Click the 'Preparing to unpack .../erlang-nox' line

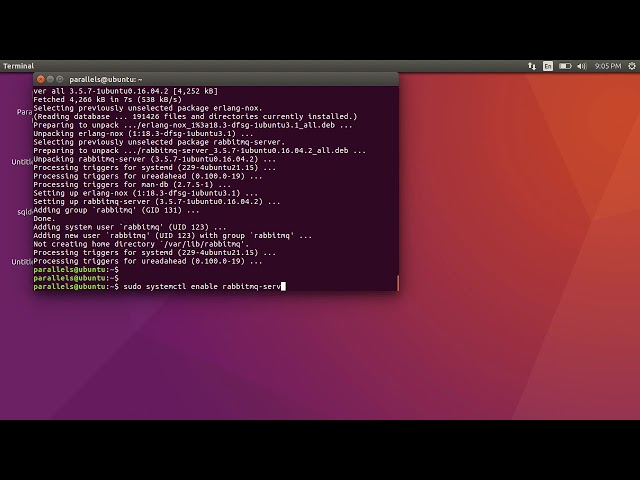pyautogui.click(x=193, y=125)
